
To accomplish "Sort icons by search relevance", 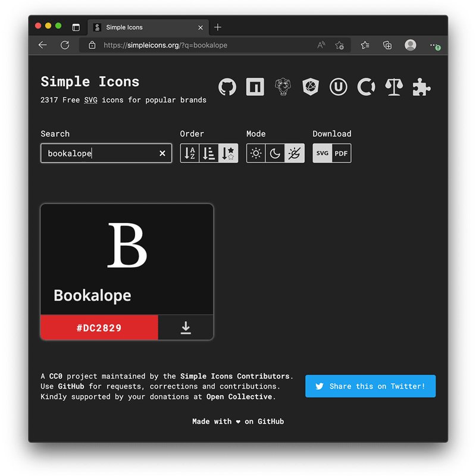I will point(228,154).
